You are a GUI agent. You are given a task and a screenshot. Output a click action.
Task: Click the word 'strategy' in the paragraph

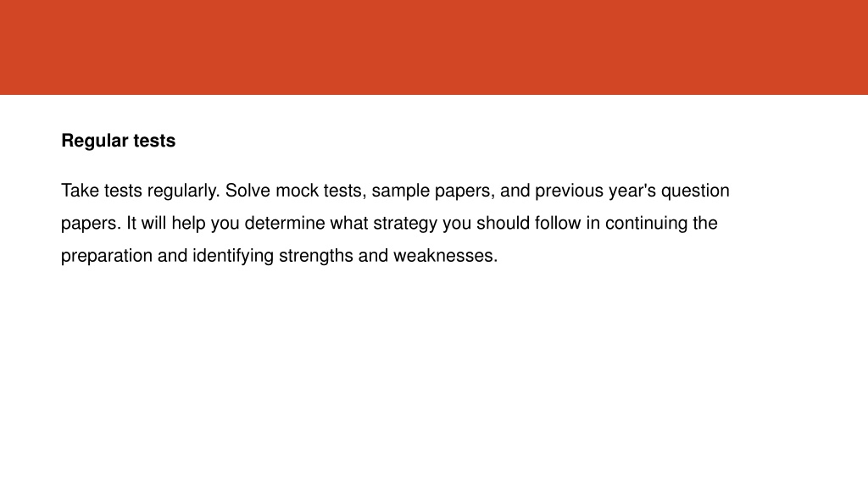pyautogui.click(x=405, y=224)
